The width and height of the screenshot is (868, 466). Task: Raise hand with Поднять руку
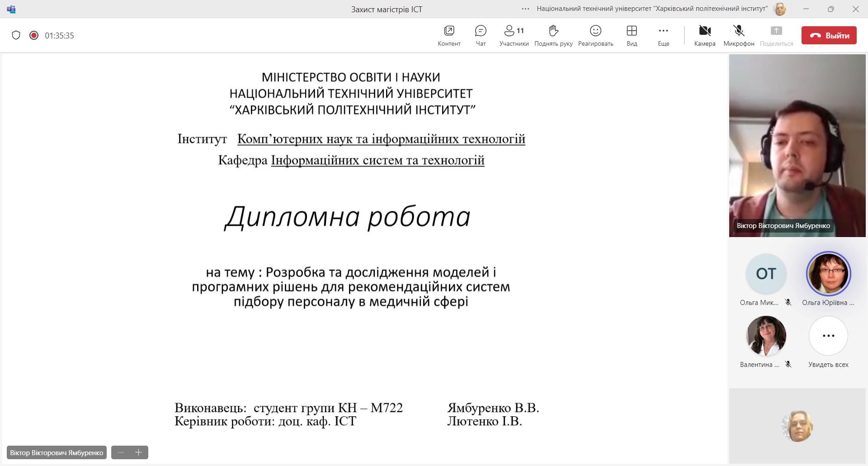(553, 35)
